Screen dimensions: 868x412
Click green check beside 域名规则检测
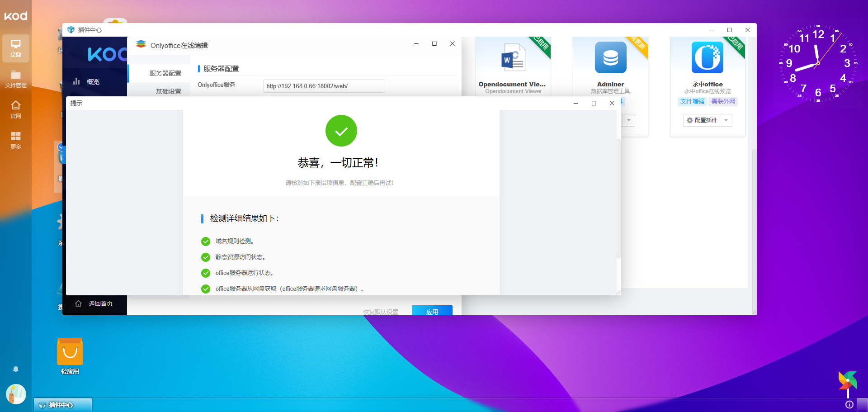tap(206, 242)
